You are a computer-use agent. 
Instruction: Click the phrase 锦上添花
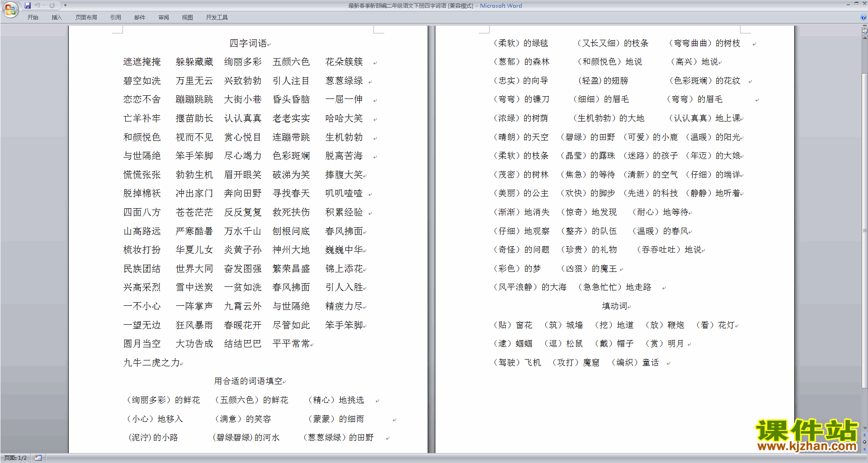click(x=344, y=269)
